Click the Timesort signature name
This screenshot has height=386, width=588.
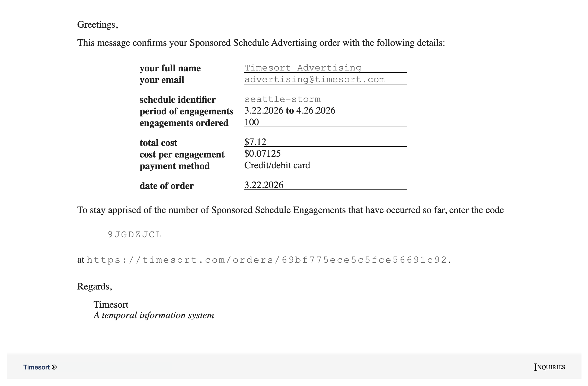pos(111,305)
